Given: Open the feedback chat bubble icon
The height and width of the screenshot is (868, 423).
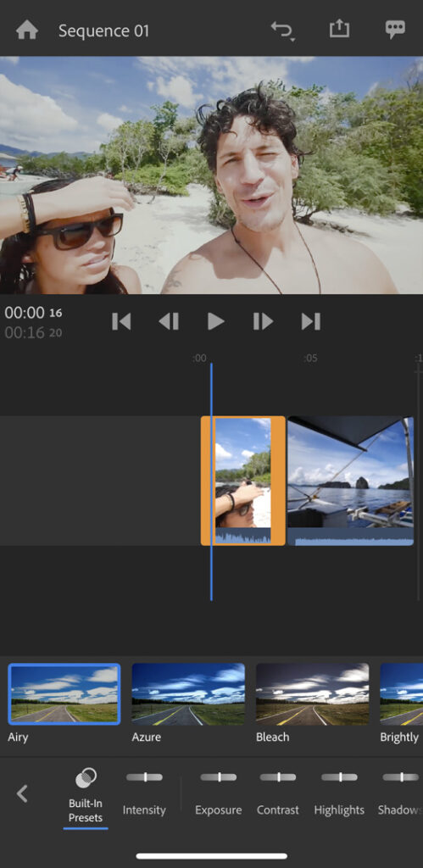Looking at the screenshot, I should 395,30.
